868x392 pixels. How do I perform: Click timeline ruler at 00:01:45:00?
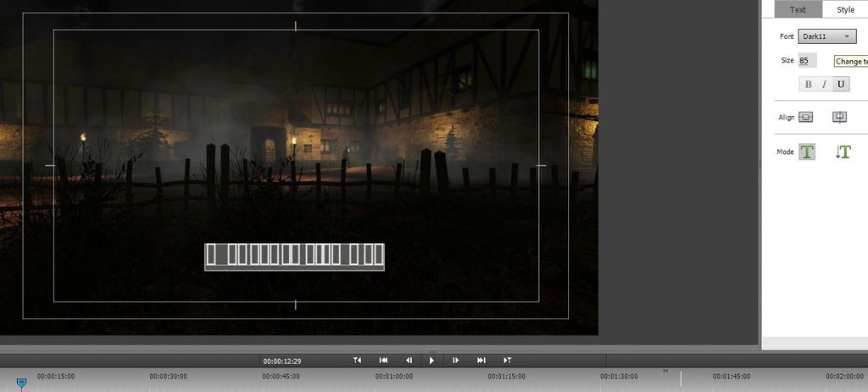(x=732, y=377)
